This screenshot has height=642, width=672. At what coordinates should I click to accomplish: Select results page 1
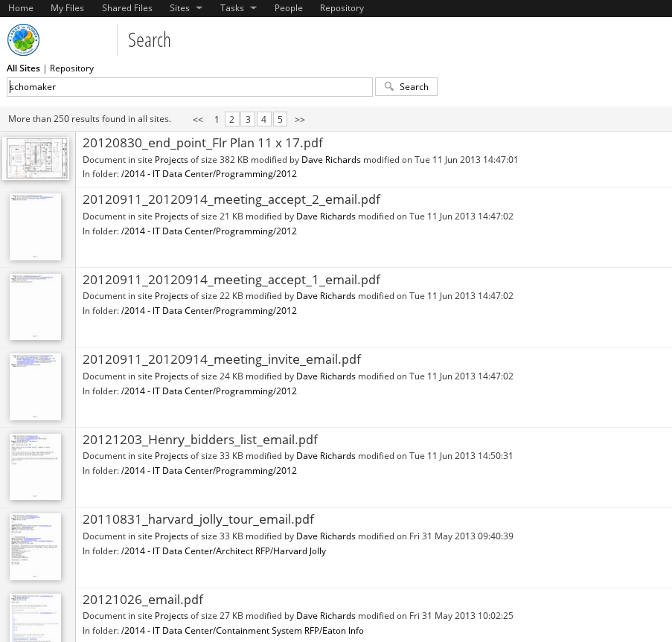[x=217, y=120]
